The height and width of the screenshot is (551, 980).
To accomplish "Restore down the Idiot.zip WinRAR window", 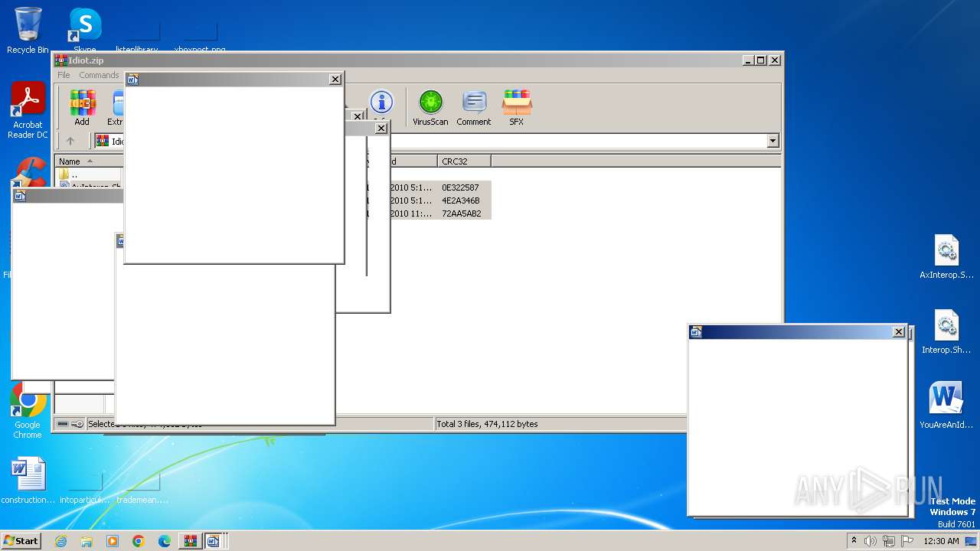I will pos(760,60).
